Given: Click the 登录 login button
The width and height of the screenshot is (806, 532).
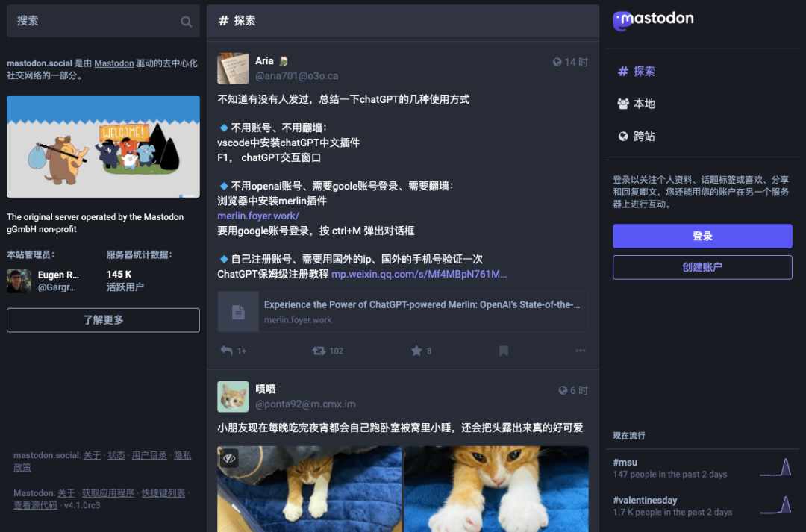Looking at the screenshot, I should click(702, 236).
